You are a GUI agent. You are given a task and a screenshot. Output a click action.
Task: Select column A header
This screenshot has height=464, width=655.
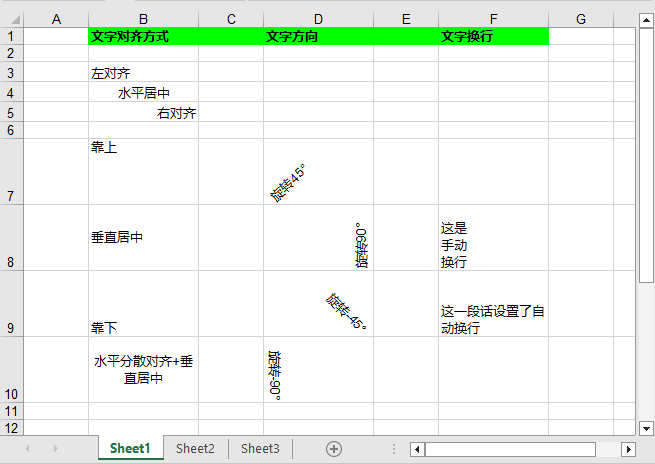(56, 19)
